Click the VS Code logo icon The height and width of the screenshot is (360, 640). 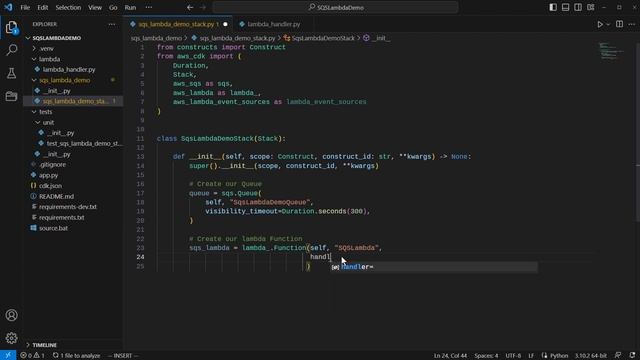(x=8, y=7)
